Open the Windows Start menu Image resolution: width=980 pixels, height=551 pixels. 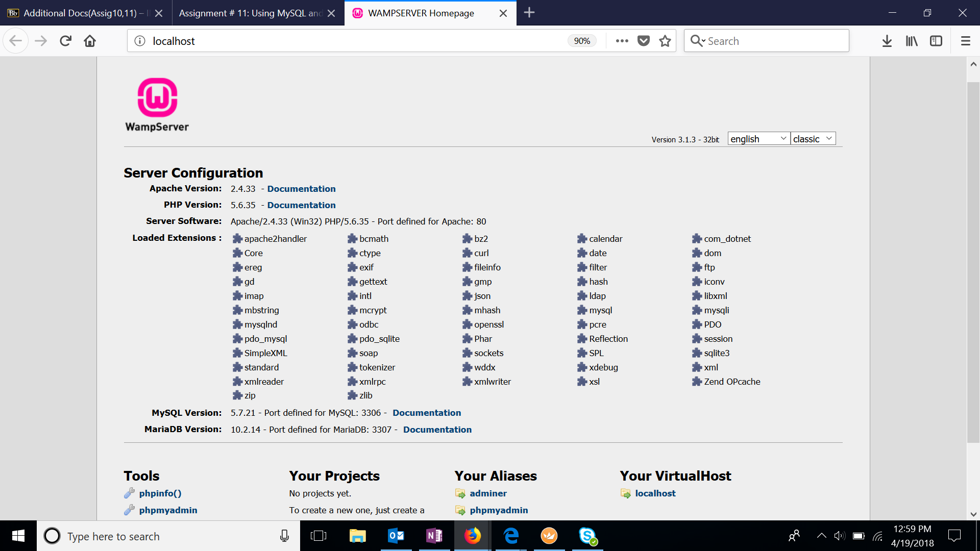(x=18, y=536)
